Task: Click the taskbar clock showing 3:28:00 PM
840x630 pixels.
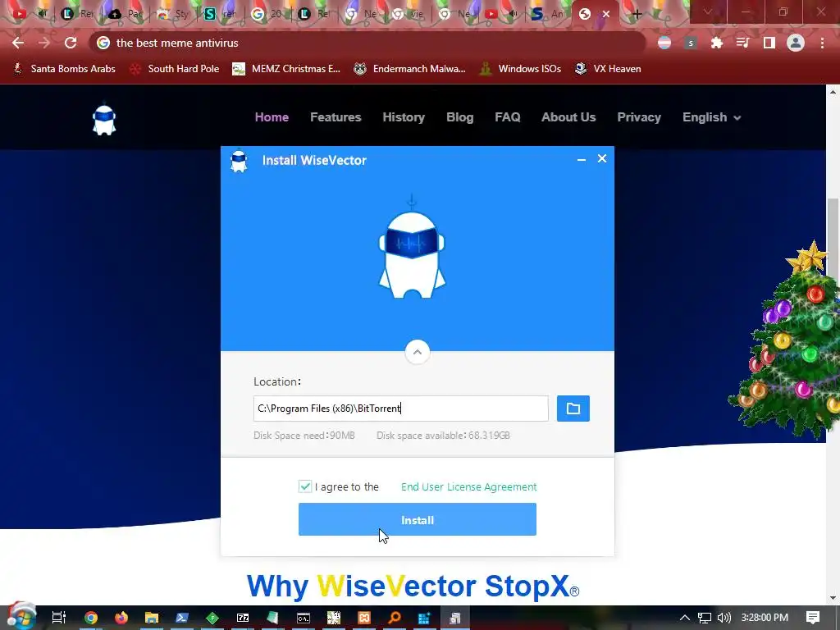Action: click(765, 618)
